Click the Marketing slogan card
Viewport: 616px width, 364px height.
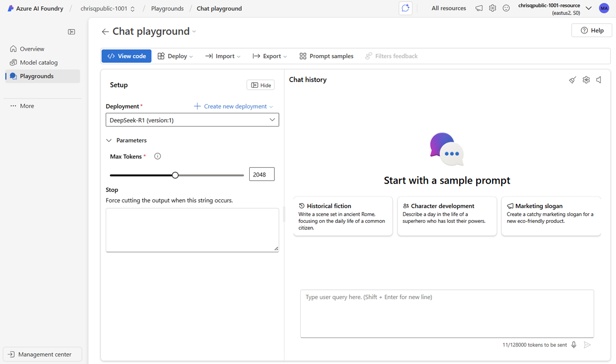(551, 216)
